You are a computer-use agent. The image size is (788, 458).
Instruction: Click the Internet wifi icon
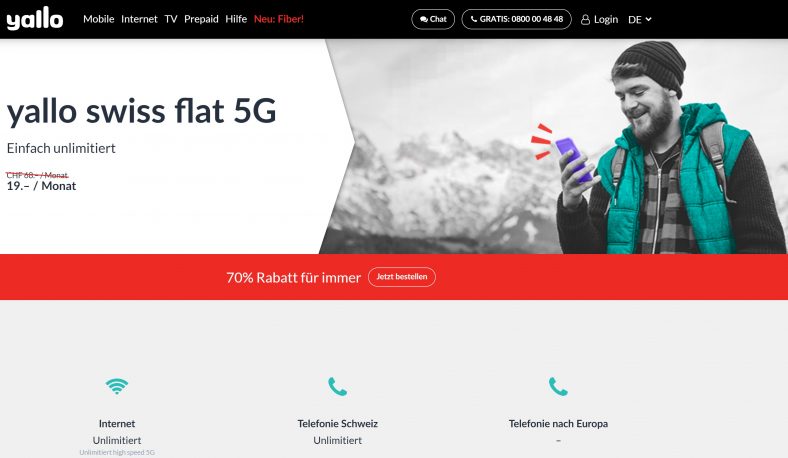click(x=117, y=386)
